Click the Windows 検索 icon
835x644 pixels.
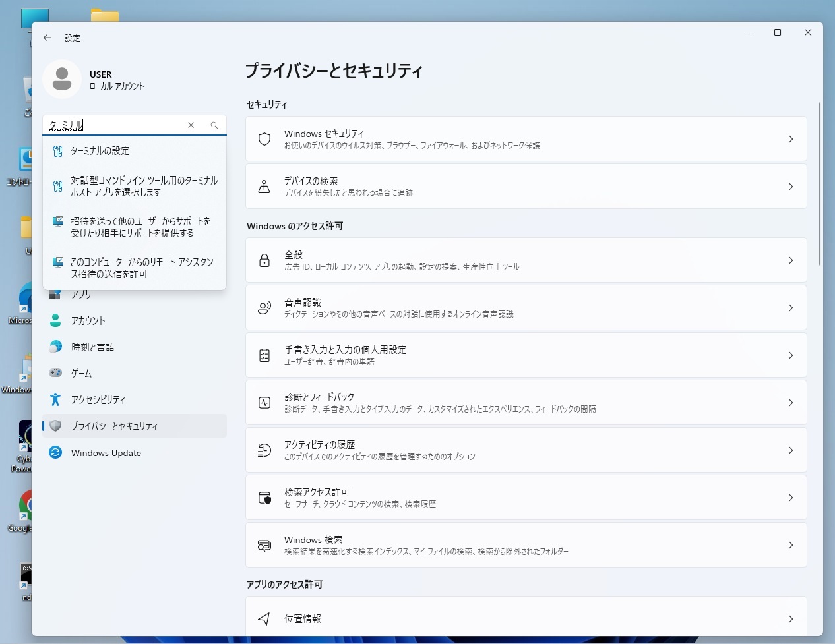[x=264, y=545]
